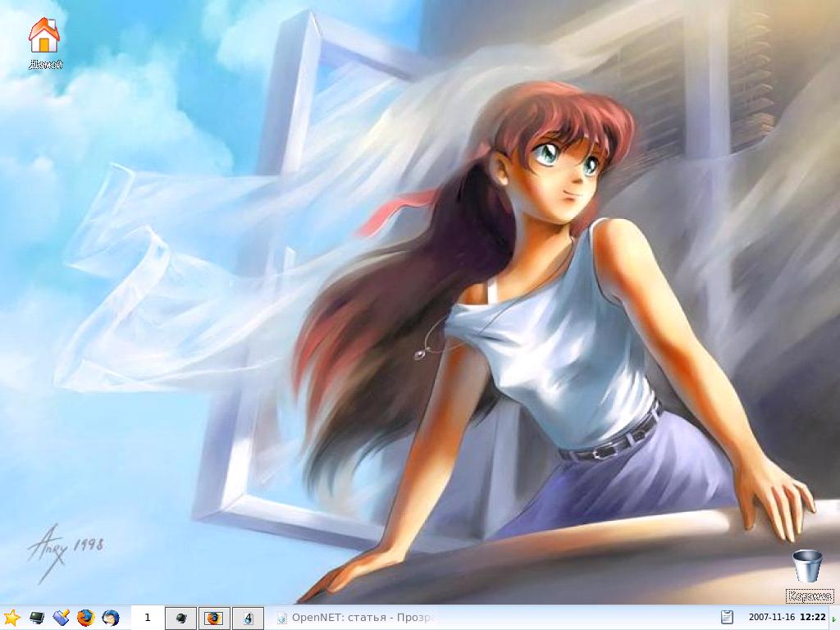This screenshot has height=630, width=840.
Task: Switch to third desktop showing Firefox
Action: 214,618
